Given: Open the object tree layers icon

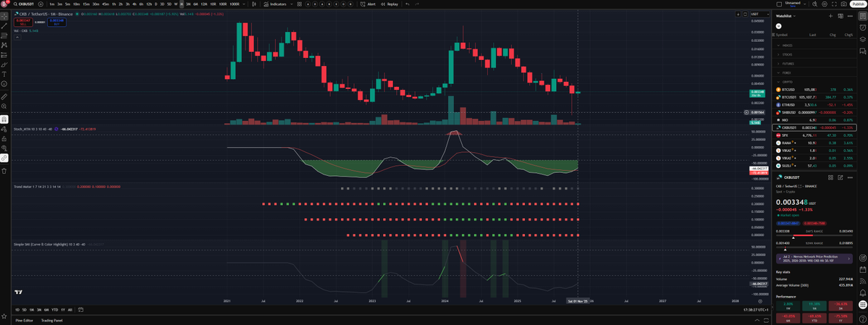Looking at the screenshot, I should [x=862, y=38].
